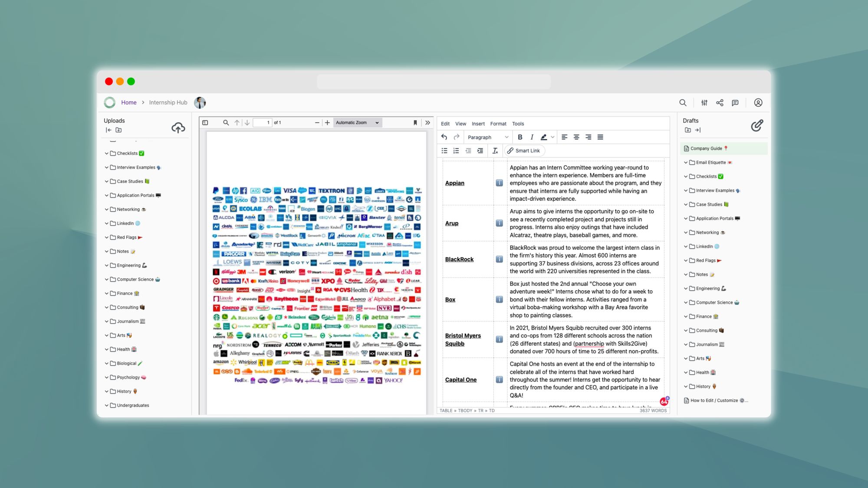
Task: Open the Format menu in editor
Action: [498, 123]
